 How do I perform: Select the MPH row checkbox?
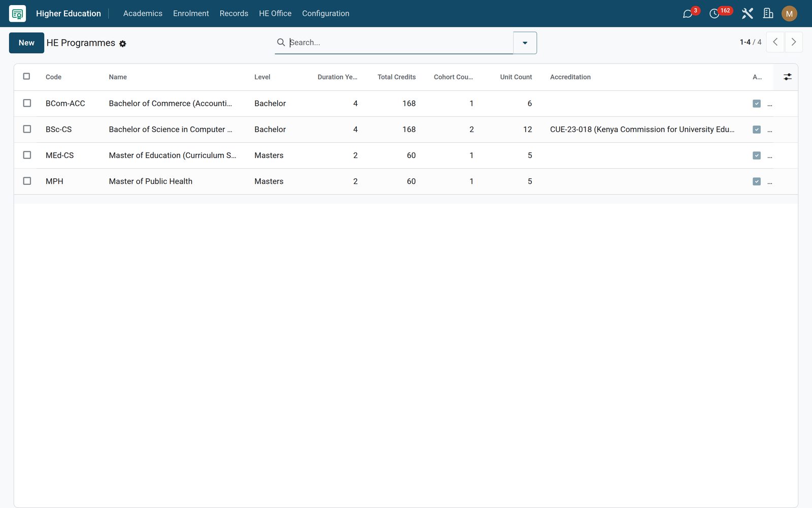click(x=27, y=181)
